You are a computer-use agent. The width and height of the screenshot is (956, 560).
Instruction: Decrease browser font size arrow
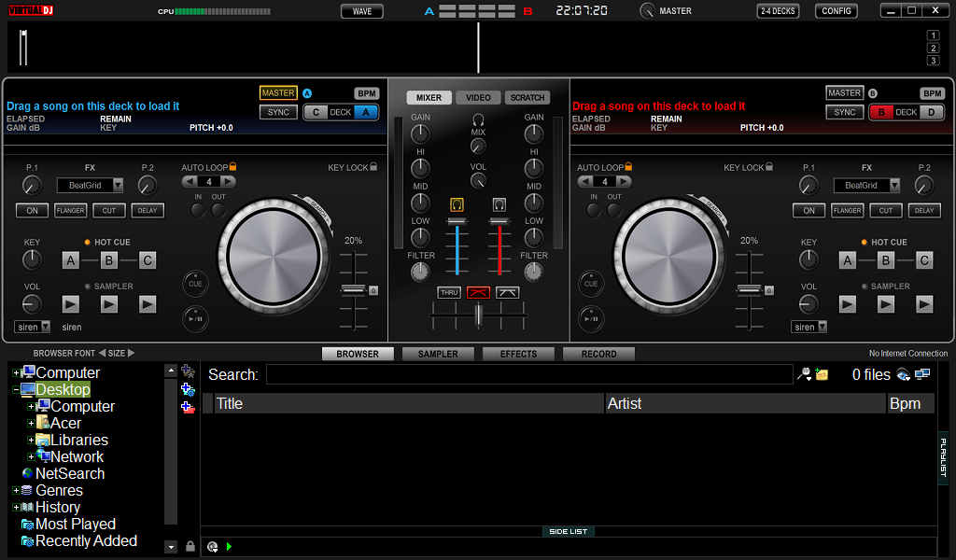pyautogui.click(x=103, y=353)
